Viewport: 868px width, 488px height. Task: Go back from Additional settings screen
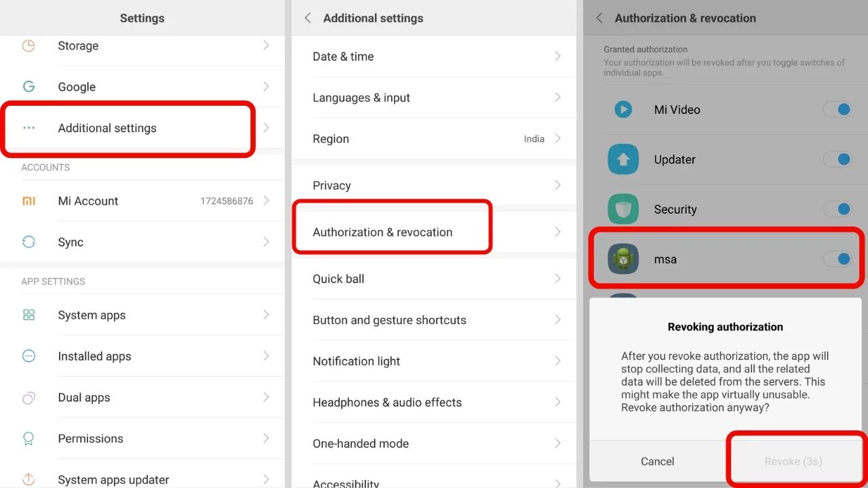[x=308, y=18]
